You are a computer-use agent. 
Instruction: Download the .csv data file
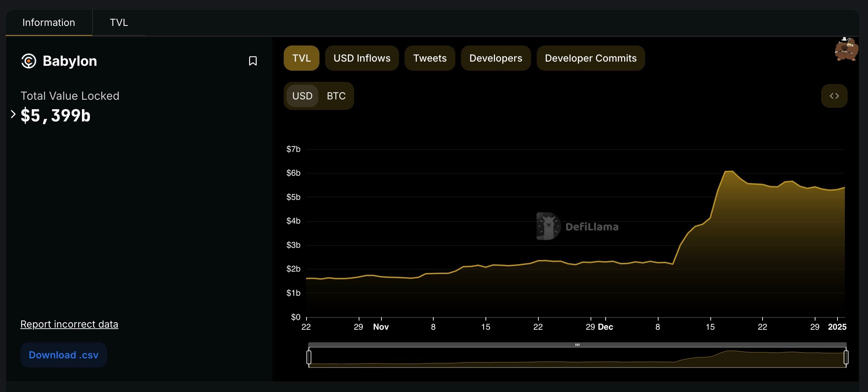pyautogui.click(x=63, y=355)
